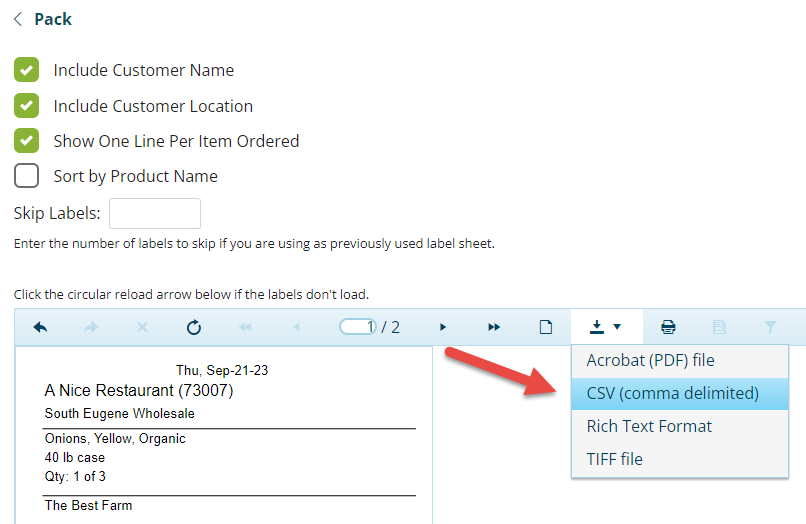Viewport: 806px width, 524px height.
Task: Click the back arrow beside Pack
Action: coord(18,19)
